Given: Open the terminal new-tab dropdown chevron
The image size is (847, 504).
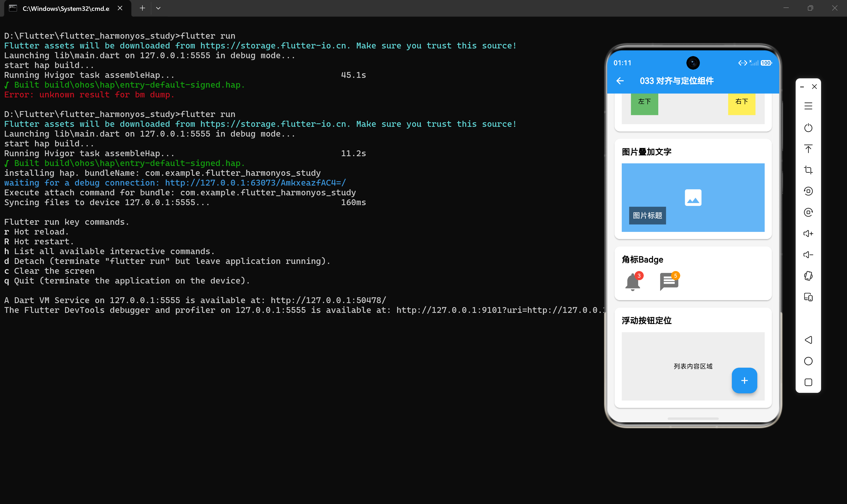Looking at the screenshot, I should click(x=158, y=8).
